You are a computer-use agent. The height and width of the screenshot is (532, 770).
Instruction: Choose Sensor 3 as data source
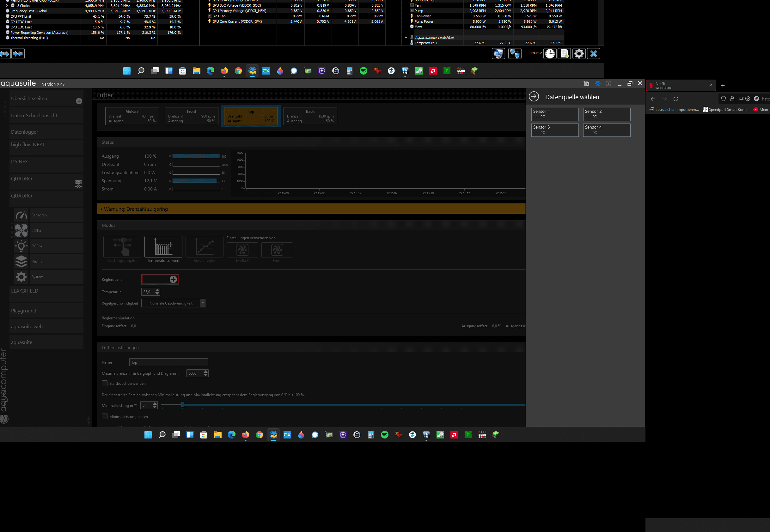[554, 130]
